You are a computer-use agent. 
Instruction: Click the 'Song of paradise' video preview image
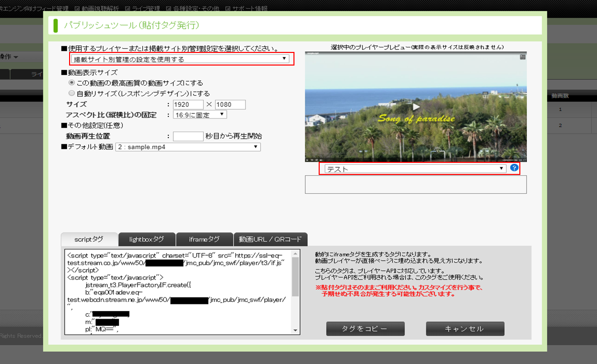(x=416, y=106)
